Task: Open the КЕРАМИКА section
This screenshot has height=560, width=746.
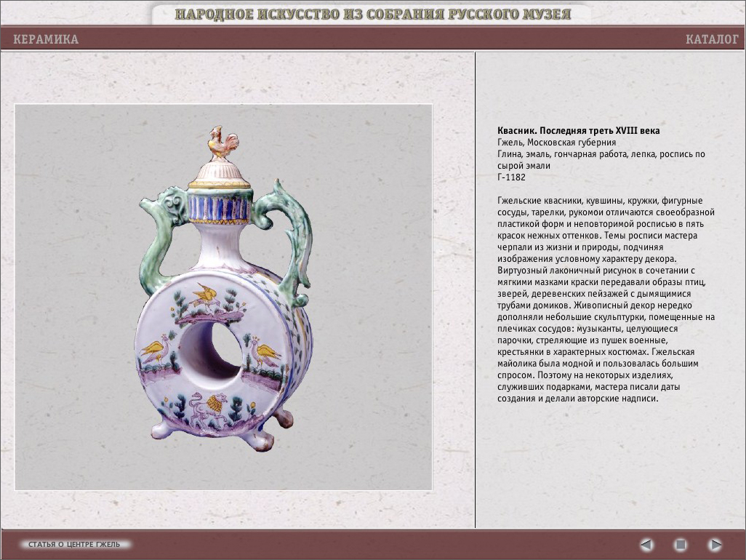Action: [x=46, y=39]
